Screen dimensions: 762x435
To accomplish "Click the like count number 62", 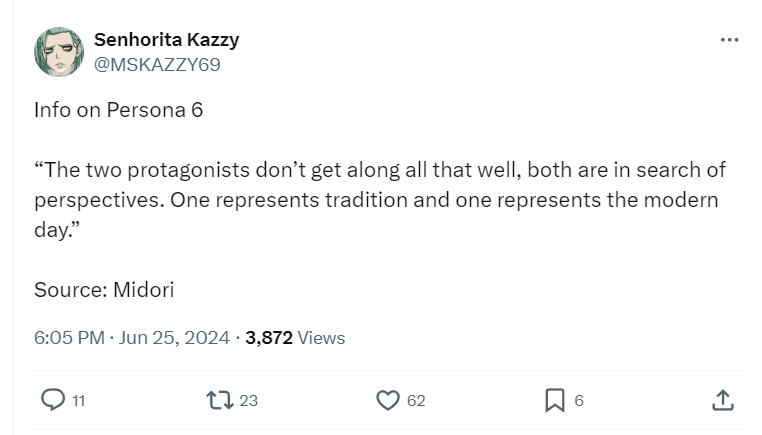I will (x=416, y=400).
